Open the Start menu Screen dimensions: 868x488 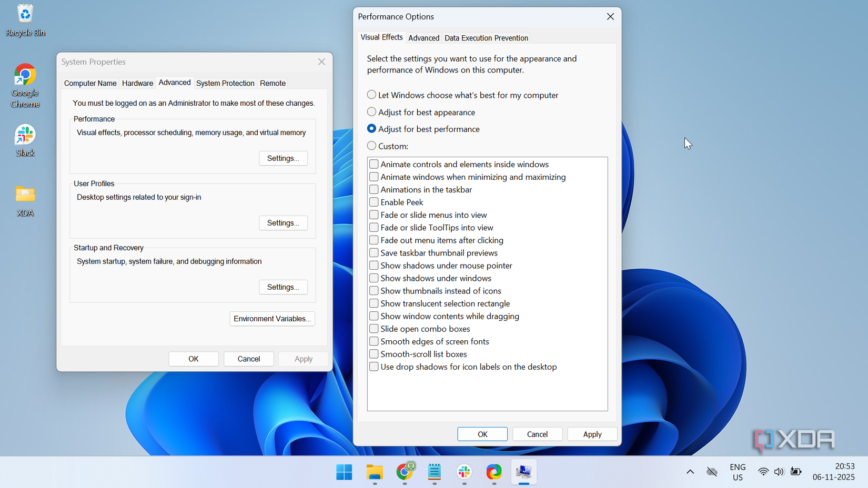[x=344, y=472]
